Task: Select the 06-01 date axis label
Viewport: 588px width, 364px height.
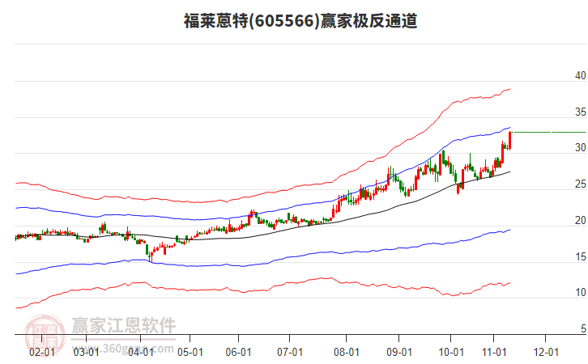Action: tap(238, 353)
